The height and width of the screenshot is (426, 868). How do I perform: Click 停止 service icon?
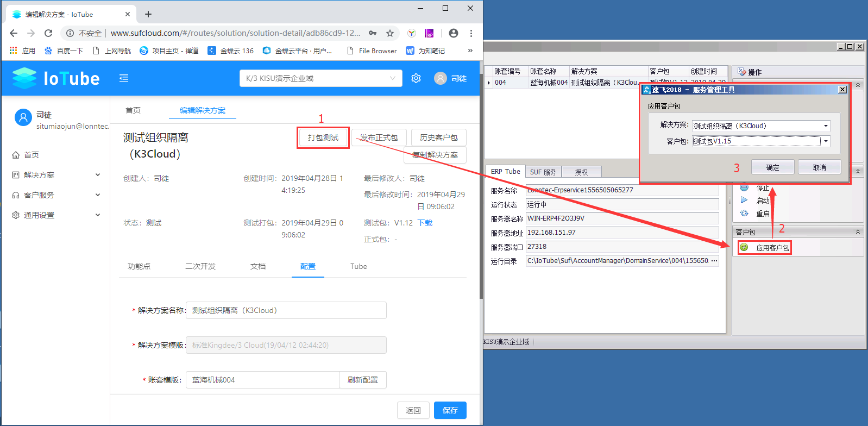click(744, 187)
